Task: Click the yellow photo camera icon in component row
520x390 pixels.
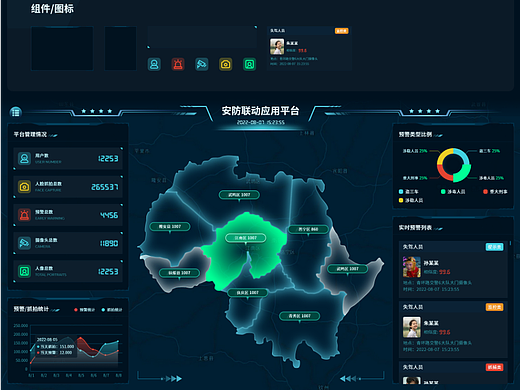Action: [226, 64]
